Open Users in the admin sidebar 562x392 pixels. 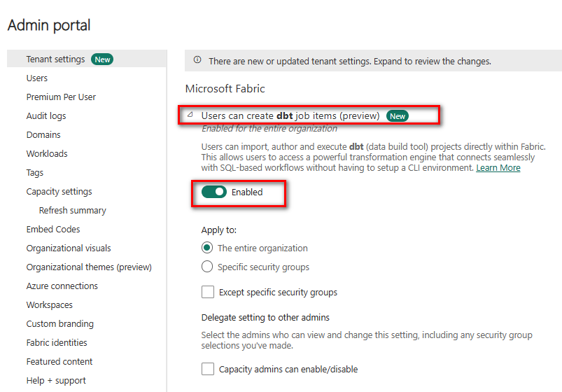(x=37, y=78)
